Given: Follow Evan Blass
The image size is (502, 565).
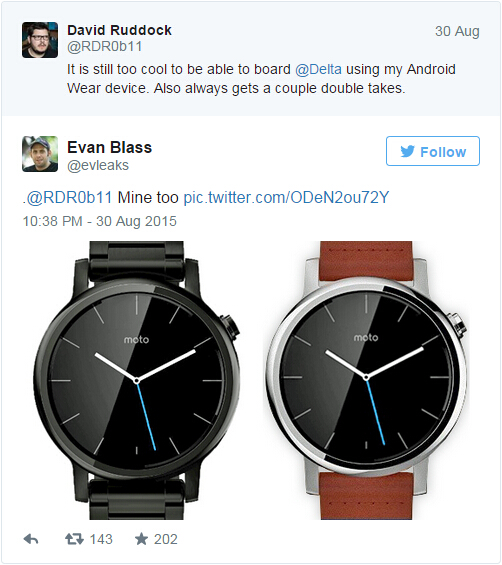Looking at the screenshot, I should tap(433, 151).
